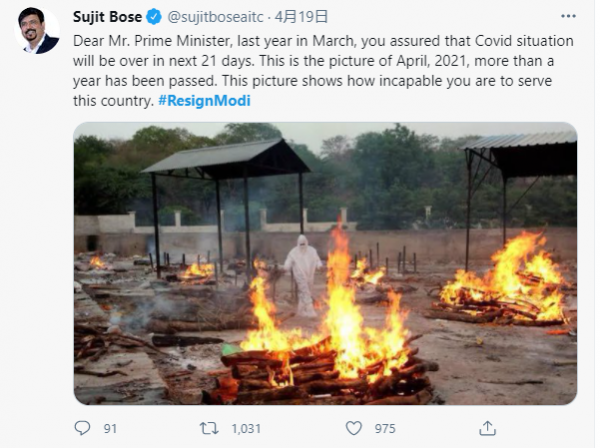Like the tweet with the heart icon

point(354,427)
